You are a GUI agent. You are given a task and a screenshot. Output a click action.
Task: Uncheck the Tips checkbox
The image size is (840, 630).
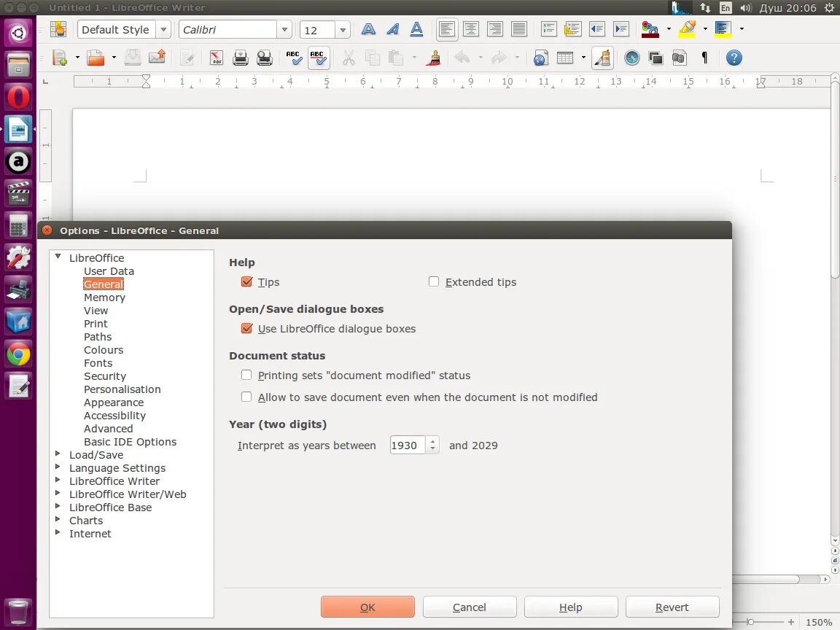[247, 281]
